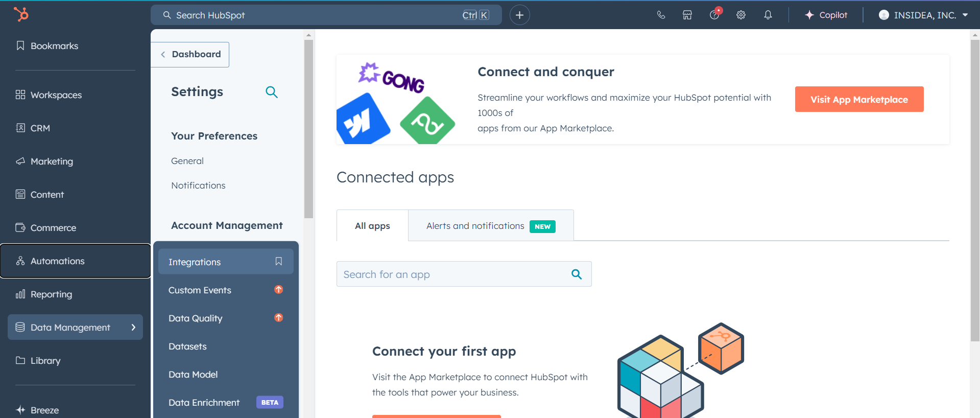
Task: Open Data Model
Action: pyautogui.click(x=193, y=375)
